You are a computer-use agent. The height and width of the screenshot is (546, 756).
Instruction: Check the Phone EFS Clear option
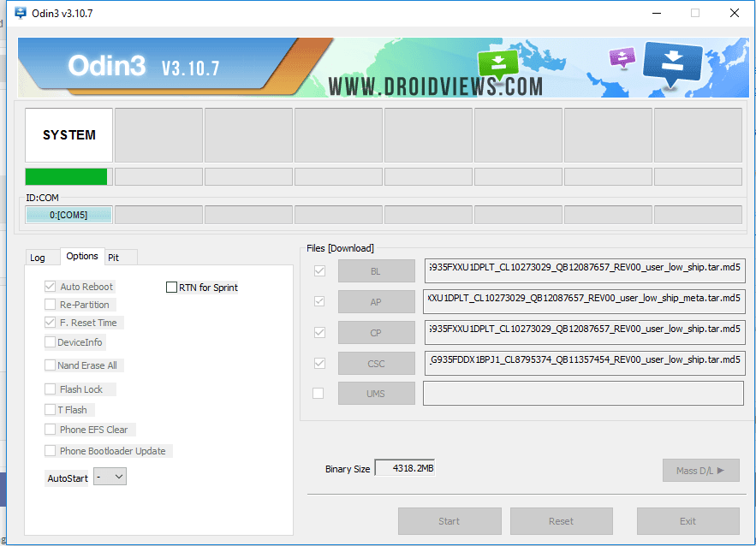point(51,429)
